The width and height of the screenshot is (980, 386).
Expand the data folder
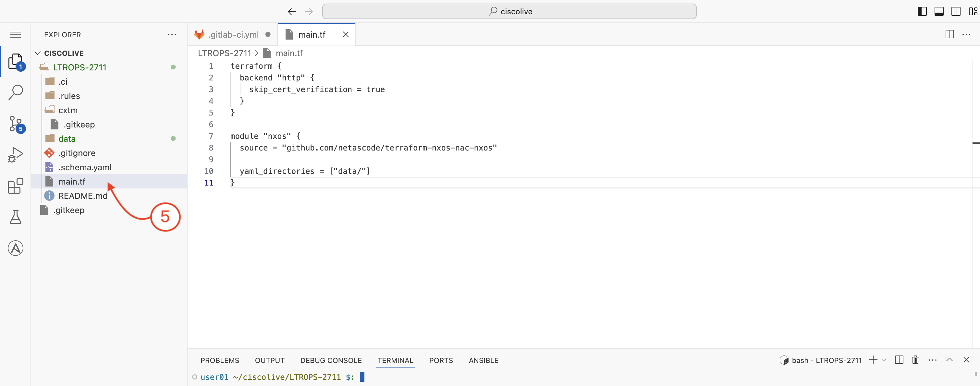67,139
